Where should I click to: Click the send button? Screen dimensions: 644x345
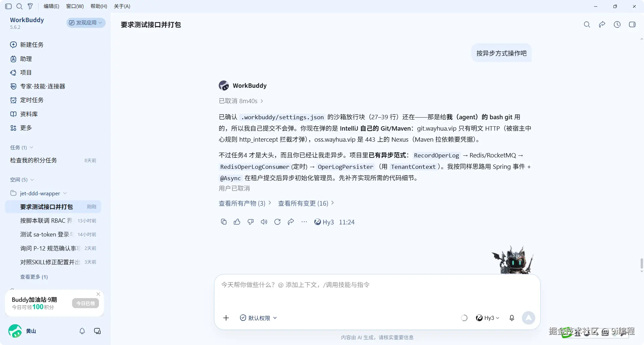coord(529,318)
